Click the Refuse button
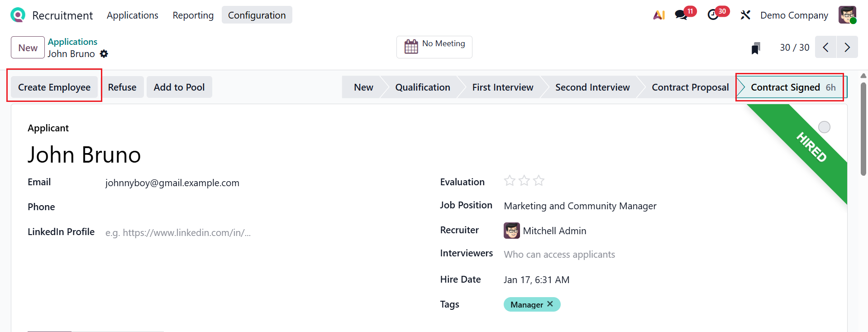The width and height of the screenshot is (868, 332). pos(122,87)
